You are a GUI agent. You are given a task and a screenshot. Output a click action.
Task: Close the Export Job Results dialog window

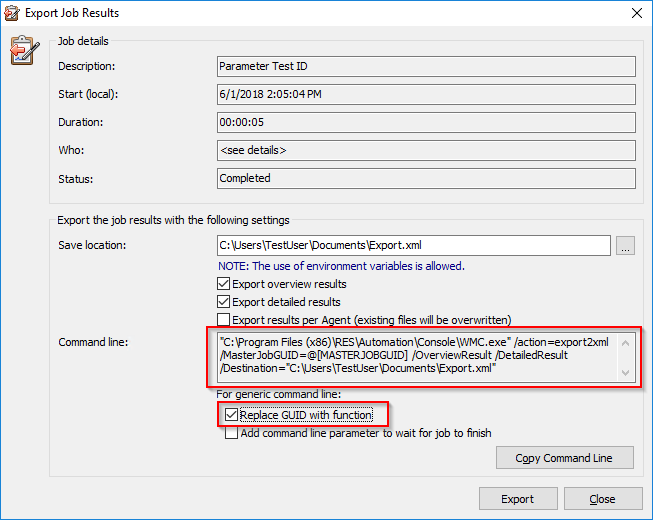[x=637, y=13]
